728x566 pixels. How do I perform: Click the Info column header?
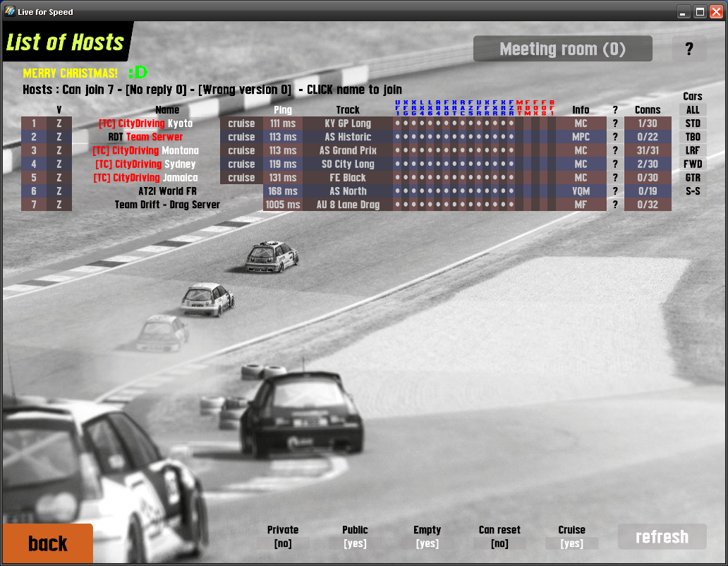[x=581, y=110]
